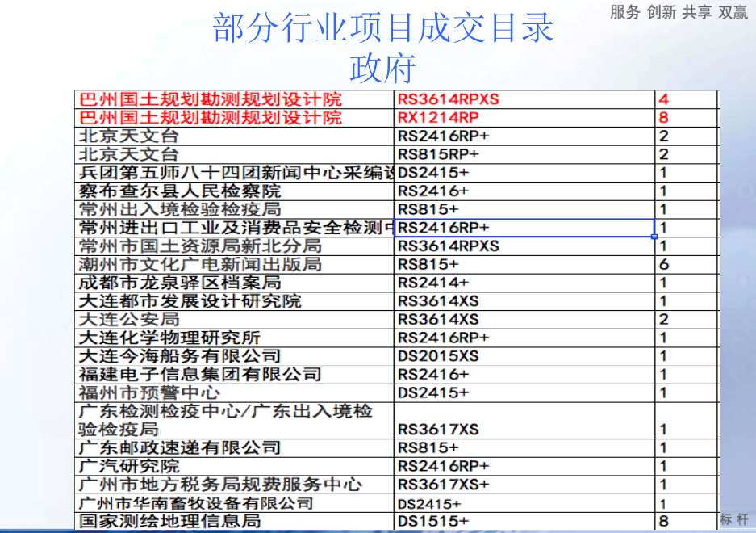Click the RS2416+ cell in the 福建电子信息 row
The image size is (756, 533).
pyautogui.click(x=524, y=375)
